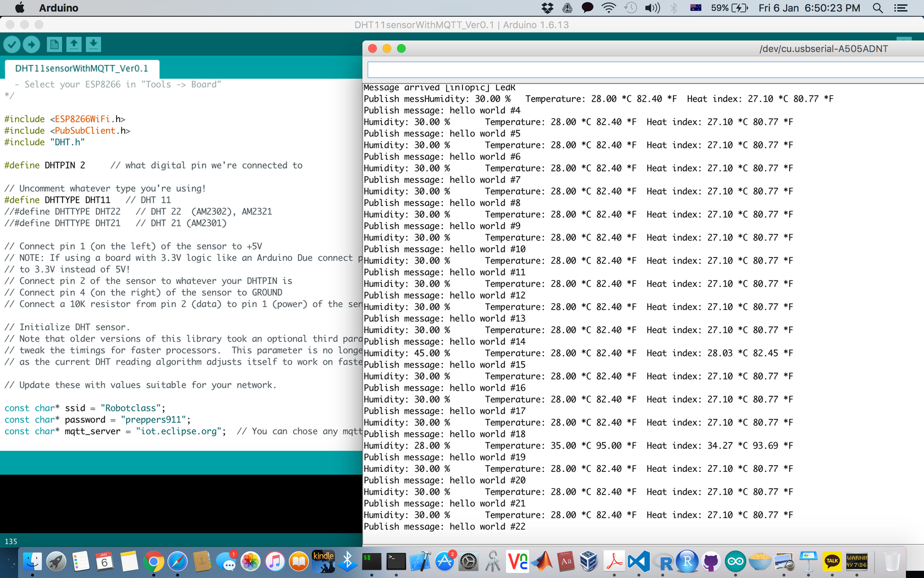This screenshot has width=924, height=578.
Task: Open Adobe Acrobat from the Dock
Action: (614, 562)
